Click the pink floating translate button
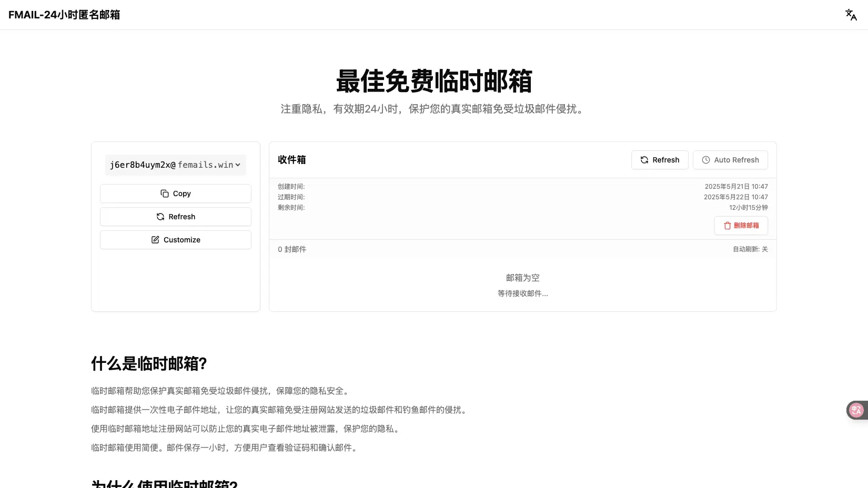This screenshot has height=488, width=868. [856, 410]
